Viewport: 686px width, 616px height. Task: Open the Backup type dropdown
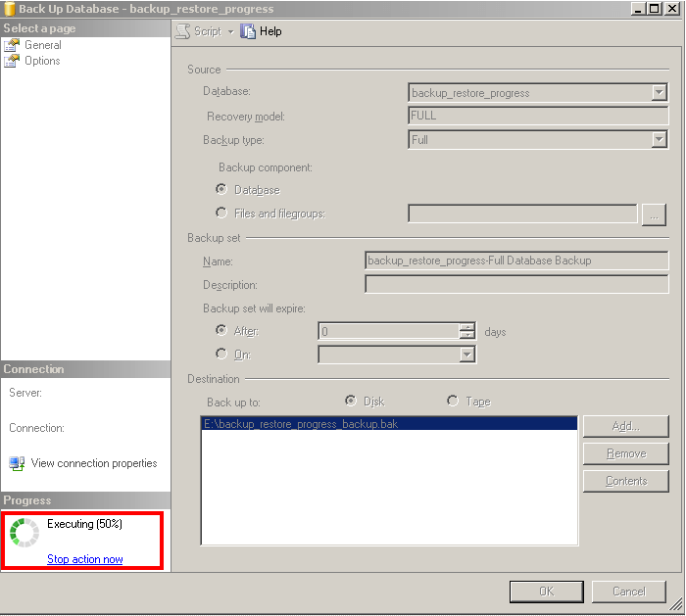(x=659, y=140)
